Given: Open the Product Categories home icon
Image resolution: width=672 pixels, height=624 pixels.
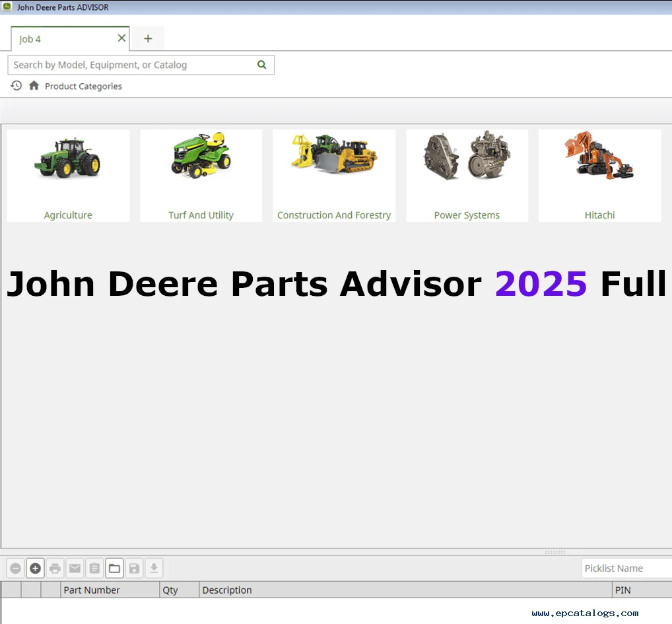Looking at the screenshot, I should [x=34, y=85].
